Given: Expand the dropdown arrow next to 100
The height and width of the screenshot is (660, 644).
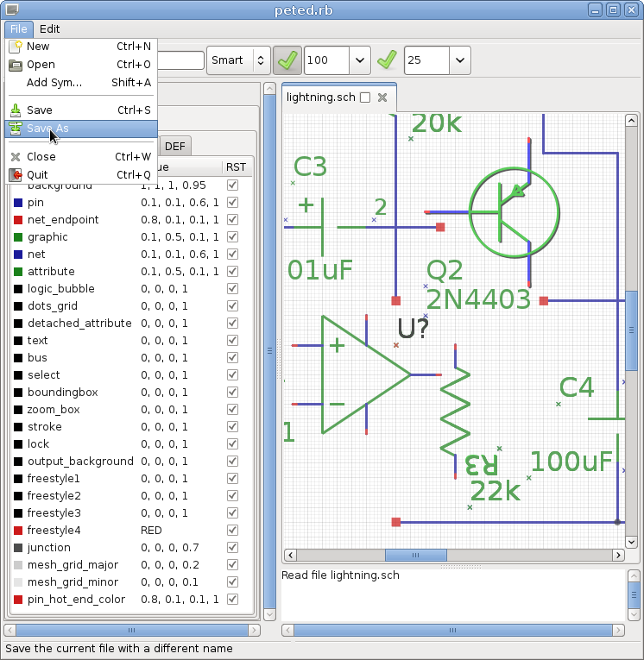Looking at the screenshot, I should tap(360, 60).
